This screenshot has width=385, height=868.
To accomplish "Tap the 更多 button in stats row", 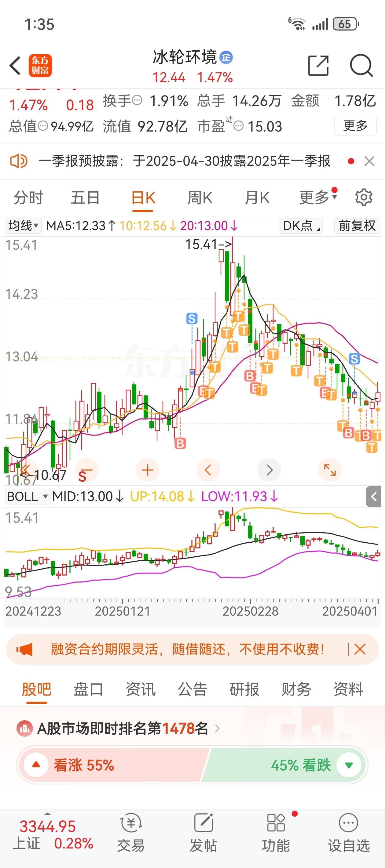I will 355,126.
